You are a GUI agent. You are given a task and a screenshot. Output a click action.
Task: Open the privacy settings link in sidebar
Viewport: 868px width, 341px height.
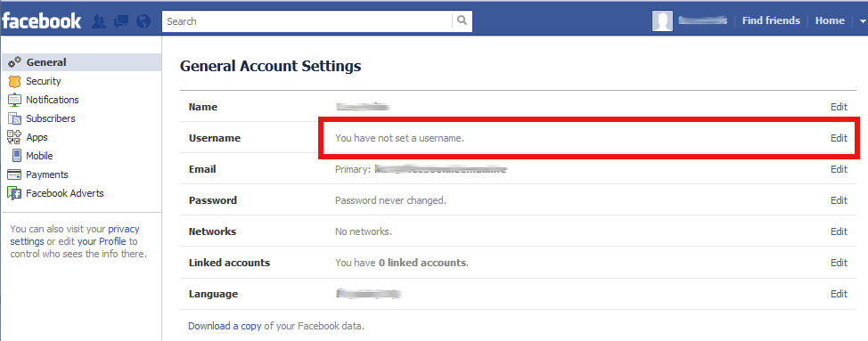pyautogui.click(x=75, y=235)
